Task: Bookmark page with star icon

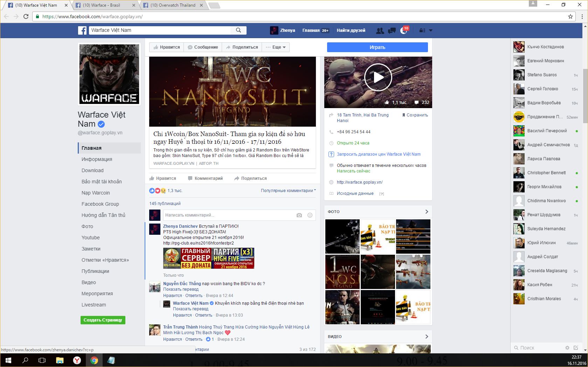Action: 570,16
